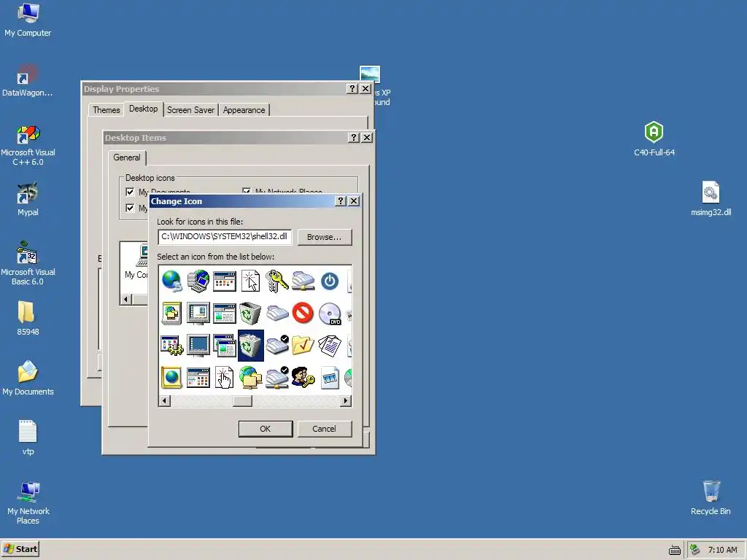Click the system tray icon beside the clock
This screenshot has width=747, height=560.
(695, 550)
